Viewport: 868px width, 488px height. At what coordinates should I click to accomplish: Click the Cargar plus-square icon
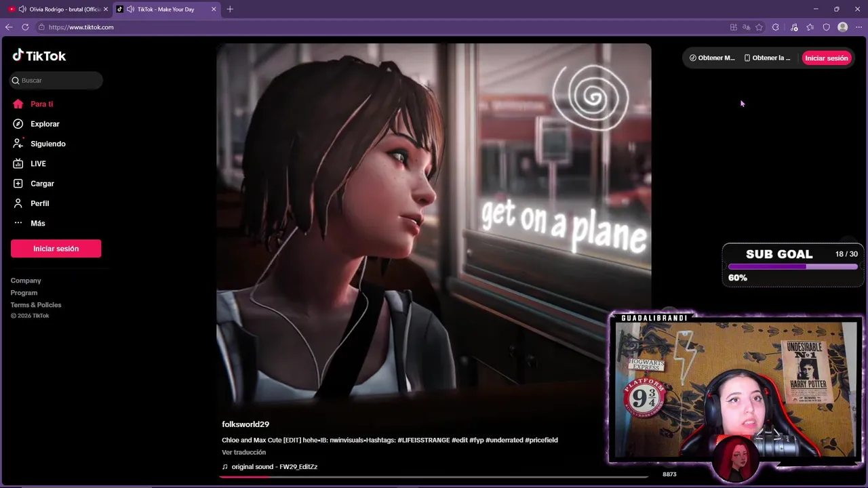(x=18, y=184)
